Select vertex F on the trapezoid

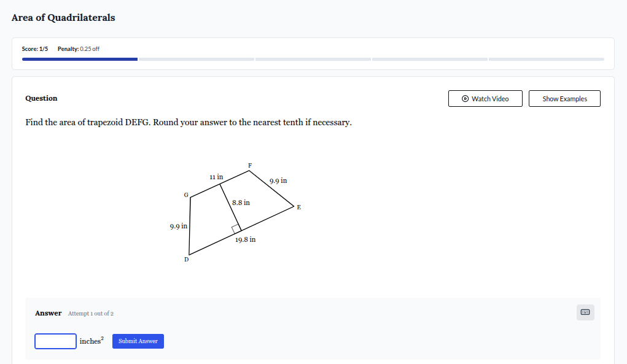pos(249,165)
